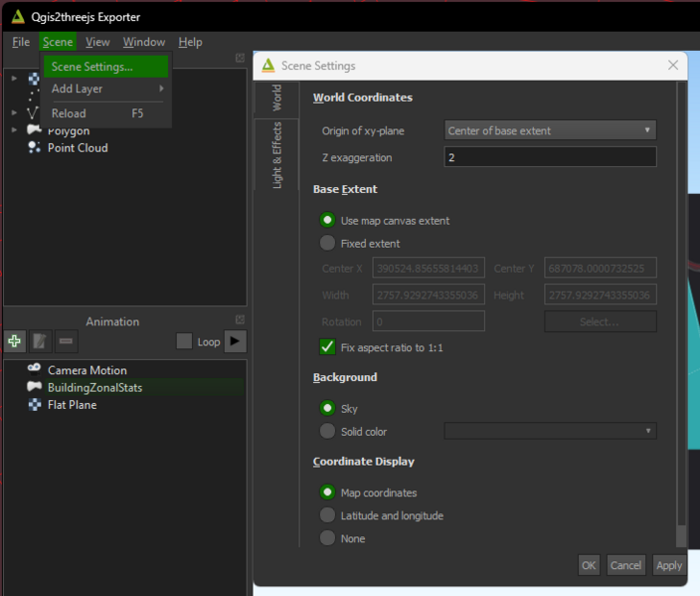Image resolution: width=700 pixels, height=596 pixels.
Task: Click the add animation item plus icon
Action: pos(15,341)
